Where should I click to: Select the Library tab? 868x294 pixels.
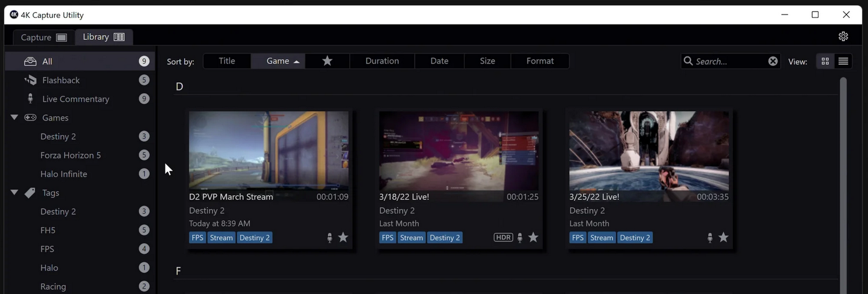click(104, 37)
